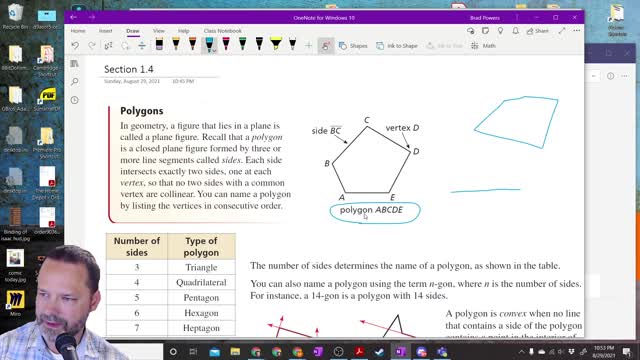Open the Class Notebook tab
This screenshot has height=360, width=640.
click(222, 31)
